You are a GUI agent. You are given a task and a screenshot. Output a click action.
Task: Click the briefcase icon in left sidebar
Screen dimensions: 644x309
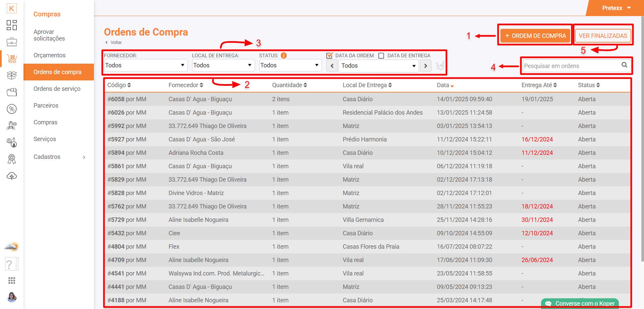pos(12,42)
